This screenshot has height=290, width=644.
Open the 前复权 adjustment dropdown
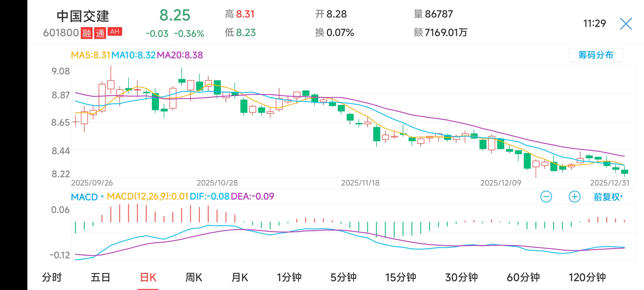coord(608,197)
